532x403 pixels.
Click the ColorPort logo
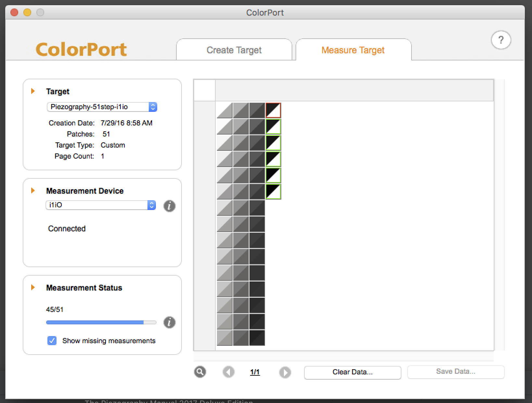(x=81, y=49)
